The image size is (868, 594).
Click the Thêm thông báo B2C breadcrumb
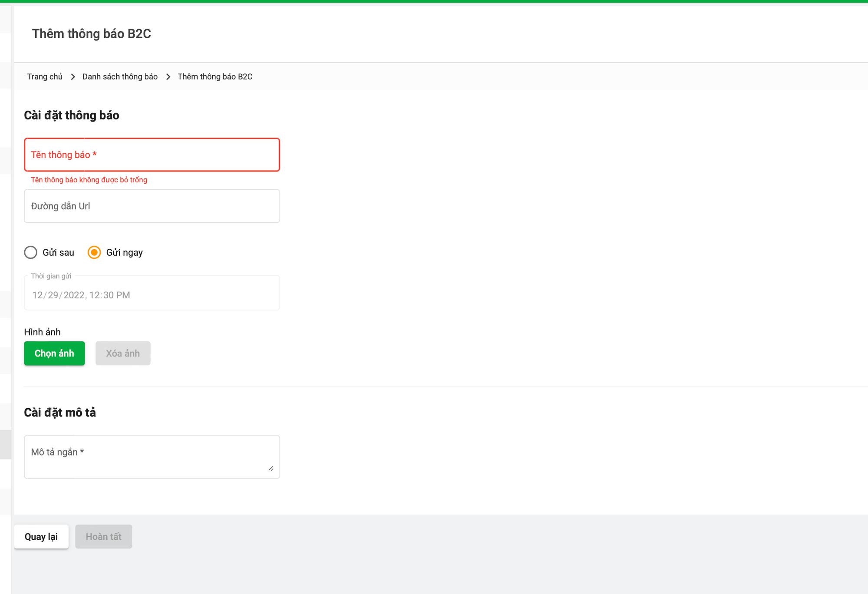click(x=215, y=77)
